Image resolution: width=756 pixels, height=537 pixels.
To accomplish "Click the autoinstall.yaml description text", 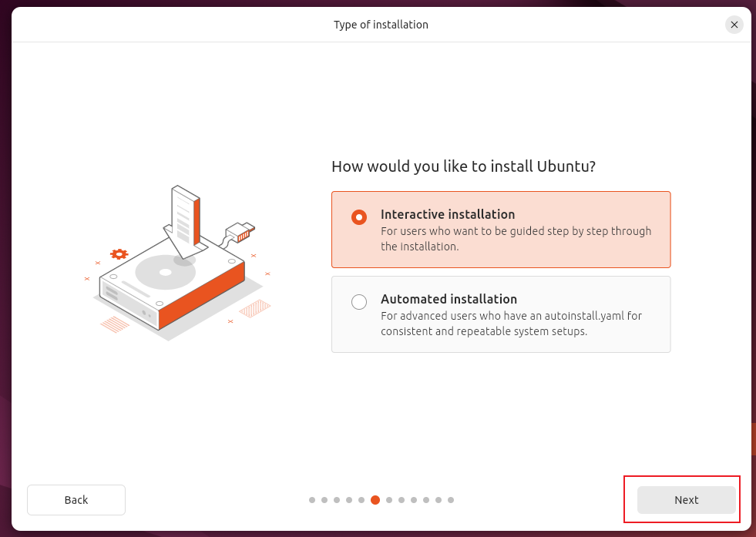I will [x=511, y=324].
